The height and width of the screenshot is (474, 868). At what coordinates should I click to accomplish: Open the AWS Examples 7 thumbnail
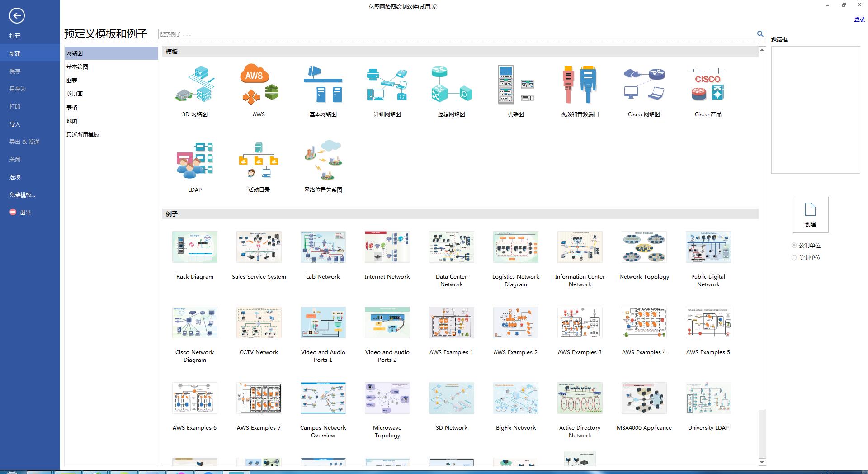click(259, 398)
